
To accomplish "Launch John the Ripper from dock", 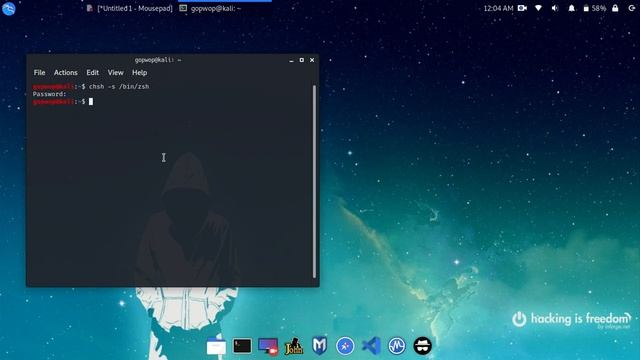I will (x=294, y=346).
